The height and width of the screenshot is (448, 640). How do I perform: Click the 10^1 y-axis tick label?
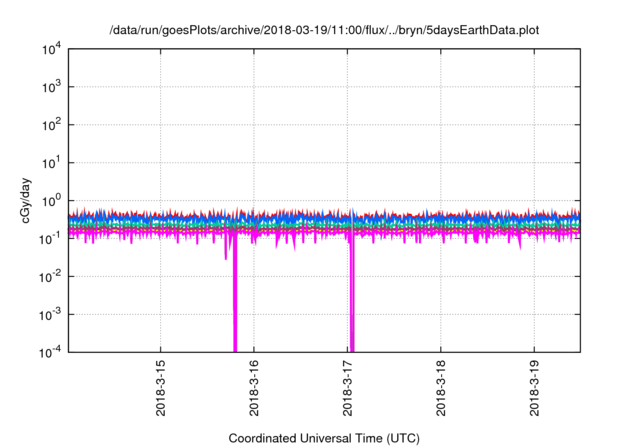click(x=51, y=163)
